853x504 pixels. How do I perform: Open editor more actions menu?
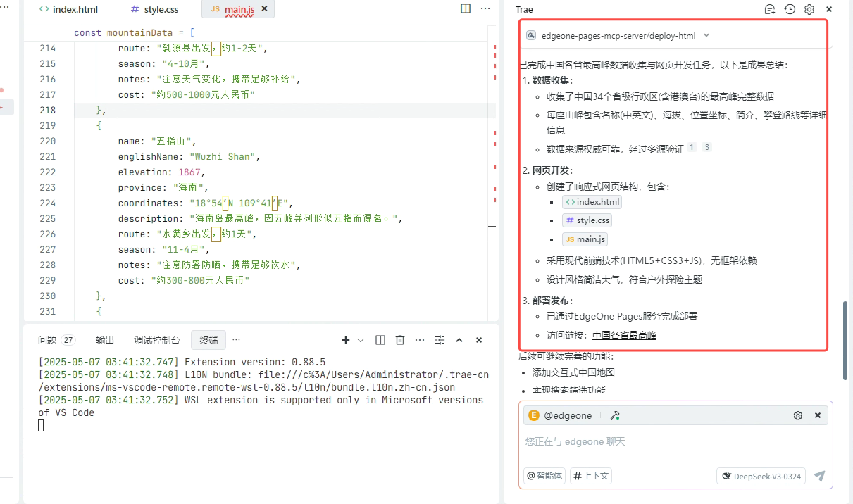pos(485,8)
